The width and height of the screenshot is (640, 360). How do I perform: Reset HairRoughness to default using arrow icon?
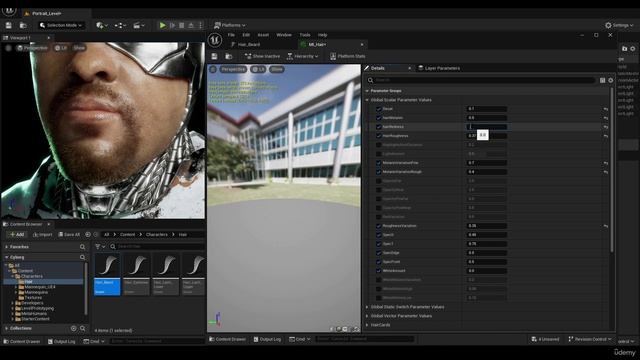(606, 136)
